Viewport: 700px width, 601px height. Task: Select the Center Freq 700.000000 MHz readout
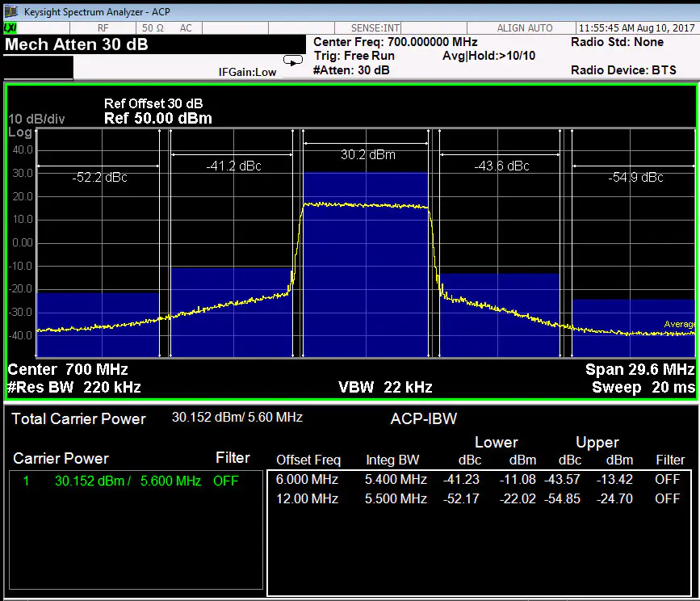tap(395, 42)
